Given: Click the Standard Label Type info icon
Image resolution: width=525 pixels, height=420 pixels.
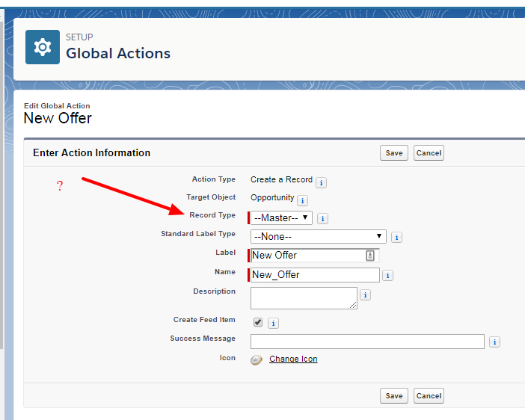Looking at the screenshot, I should click(x=397, y=238).
